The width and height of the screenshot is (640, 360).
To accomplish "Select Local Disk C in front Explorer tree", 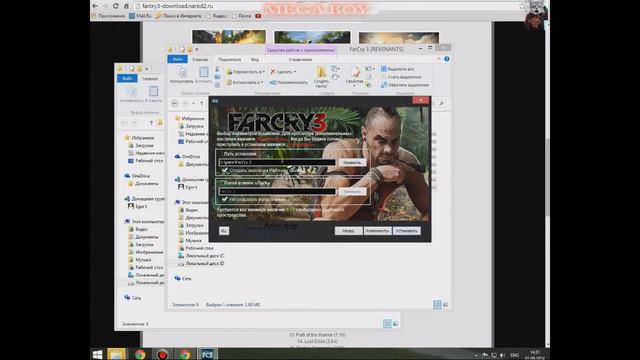I will pos(201,256).
